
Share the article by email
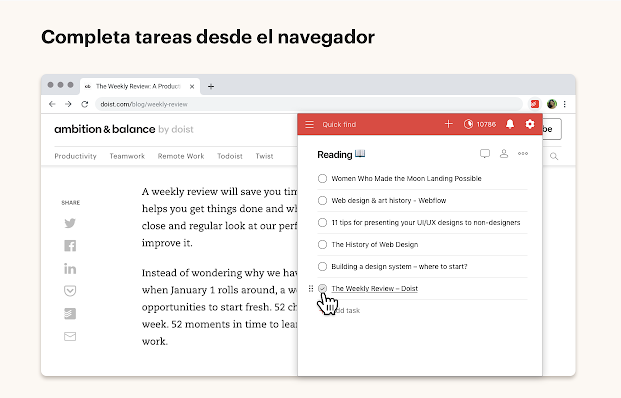(x=70, y=337)
